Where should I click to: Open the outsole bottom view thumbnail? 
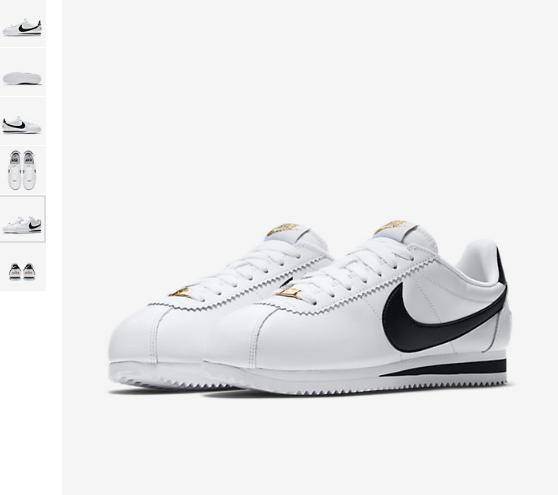click(x=22, y=73)
